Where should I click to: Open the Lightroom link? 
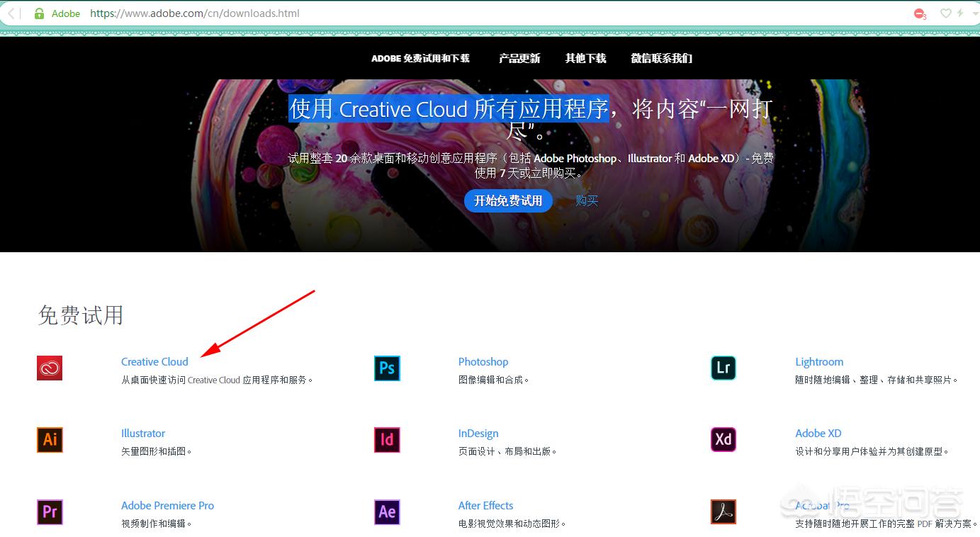click(x=819, y=361)
